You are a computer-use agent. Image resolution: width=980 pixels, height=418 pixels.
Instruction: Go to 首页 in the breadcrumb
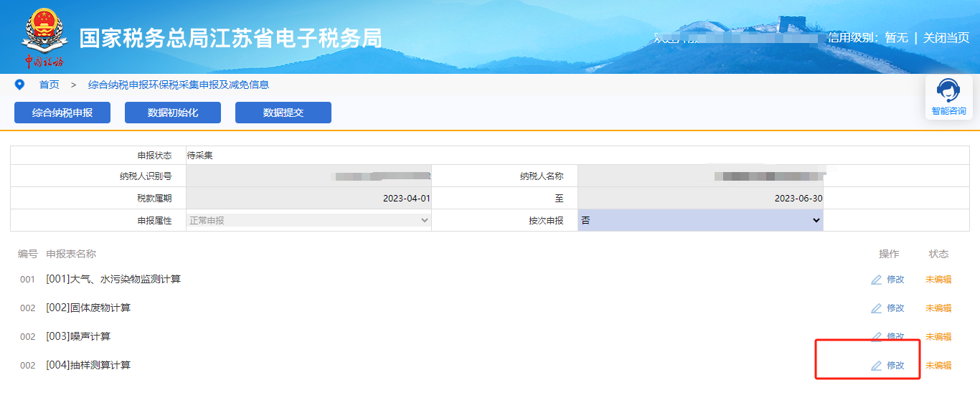pyautogui.click(x=50, y=85)
